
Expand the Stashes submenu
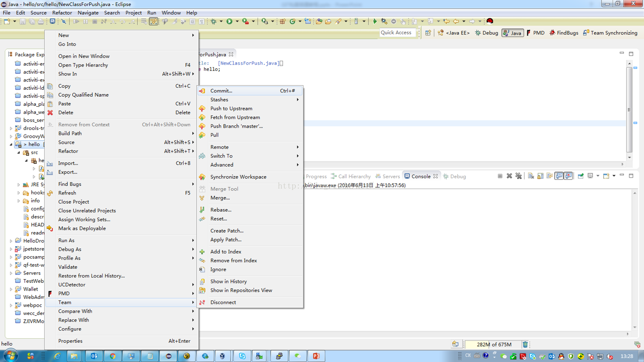(x=250, y=100)
